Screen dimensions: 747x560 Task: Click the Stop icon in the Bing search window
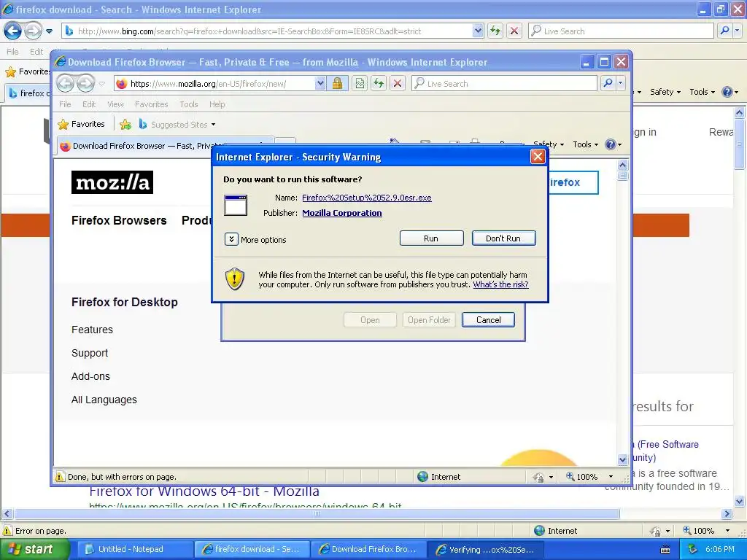[514, 31]
